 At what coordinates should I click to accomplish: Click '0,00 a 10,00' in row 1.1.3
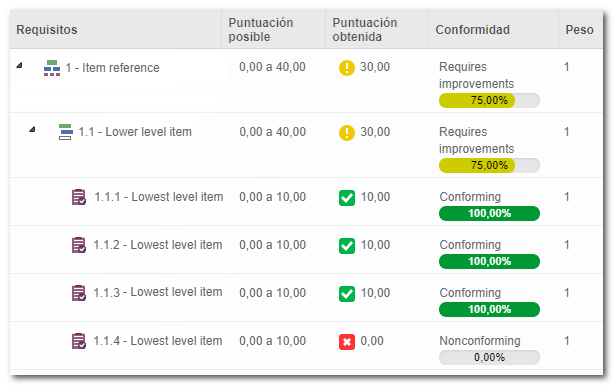pyautogui.click(x=272, y=293)
